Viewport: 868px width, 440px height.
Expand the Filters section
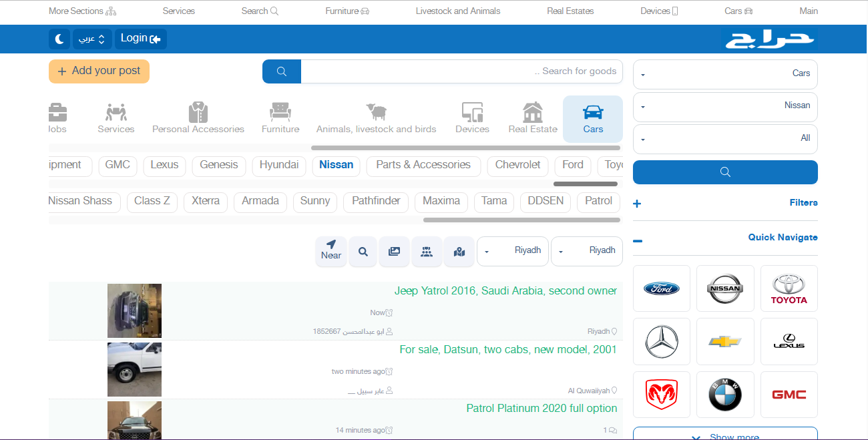725,203
